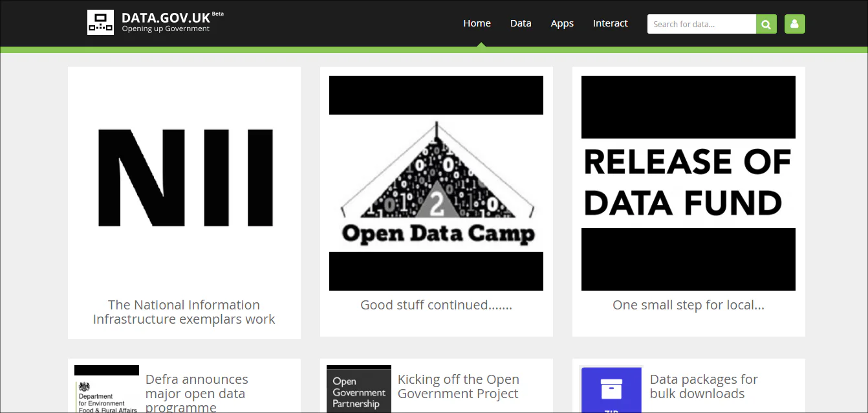Viewport: 868px width, 413px height.
Task: Open the Apps menu
Action: tap(562, 23)
